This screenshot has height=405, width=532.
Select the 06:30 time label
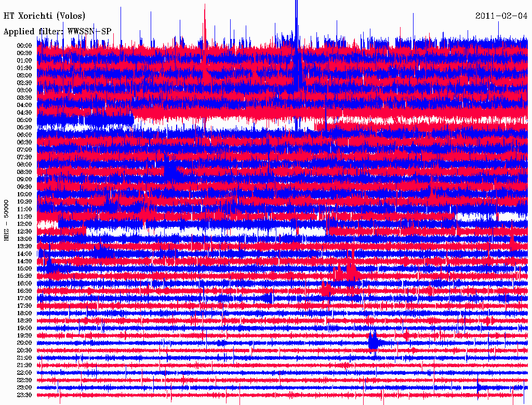(x=24, y=142)
